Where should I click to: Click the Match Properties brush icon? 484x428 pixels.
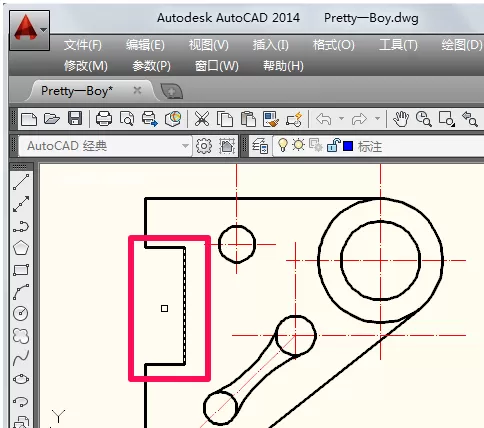[271, 119]
